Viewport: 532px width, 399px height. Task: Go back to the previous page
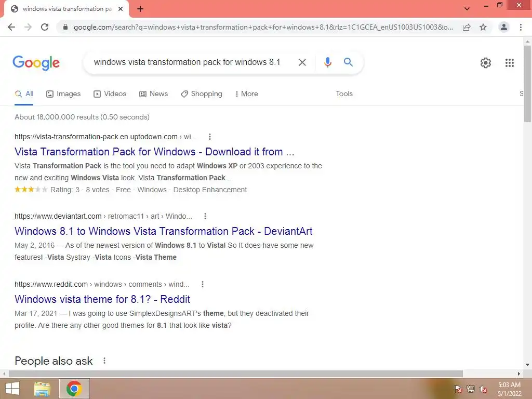point(11,27)
